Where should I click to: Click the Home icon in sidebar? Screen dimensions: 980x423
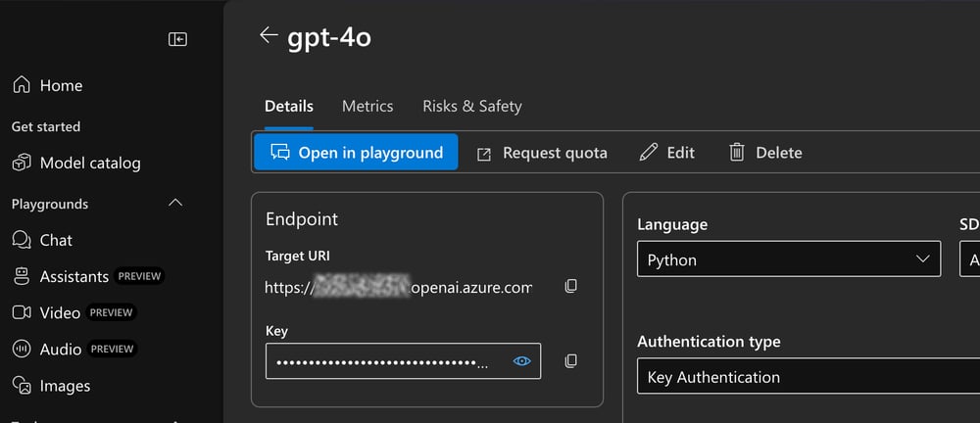22,86
